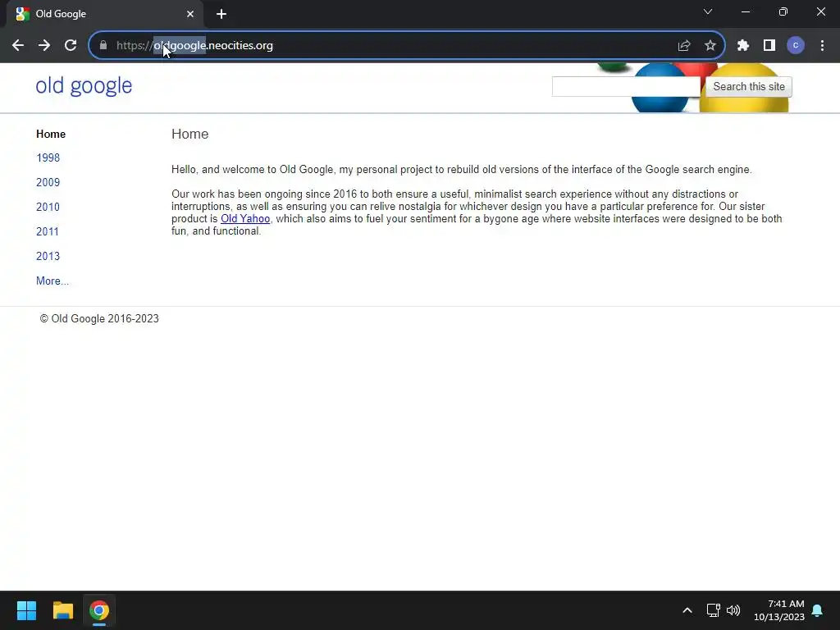
Task: Click the Chrome taskbar icon
Action: click(99, 610)
